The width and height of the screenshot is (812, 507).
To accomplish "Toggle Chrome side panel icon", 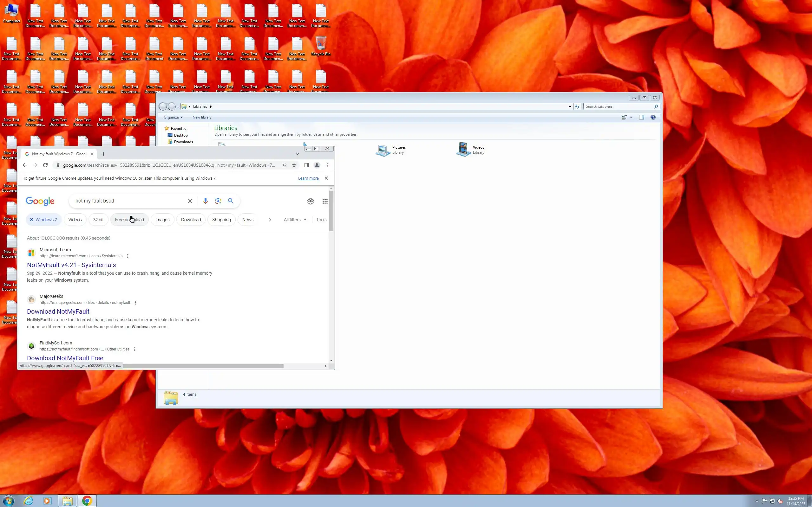I will point(306,165).
